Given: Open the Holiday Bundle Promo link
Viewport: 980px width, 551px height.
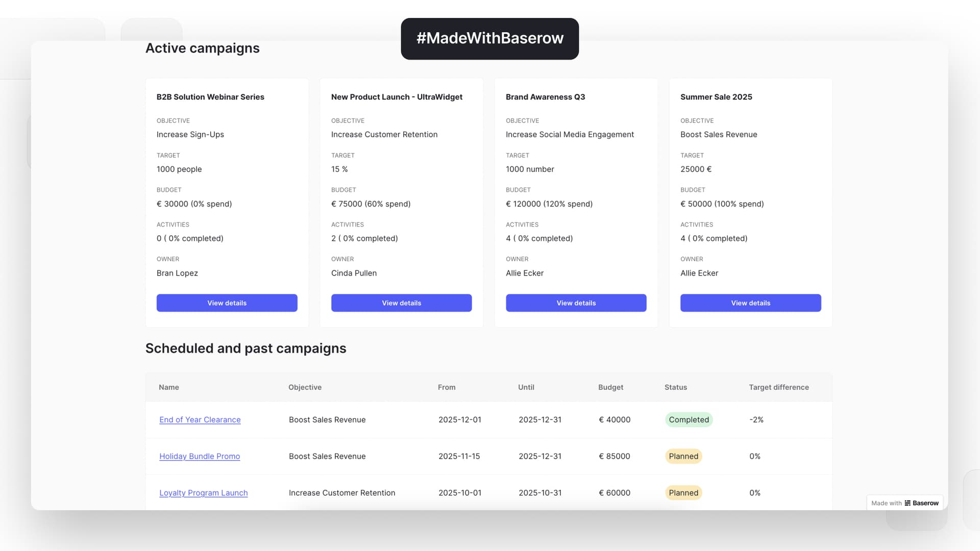Looking at the screenshot, I should 200,456.
